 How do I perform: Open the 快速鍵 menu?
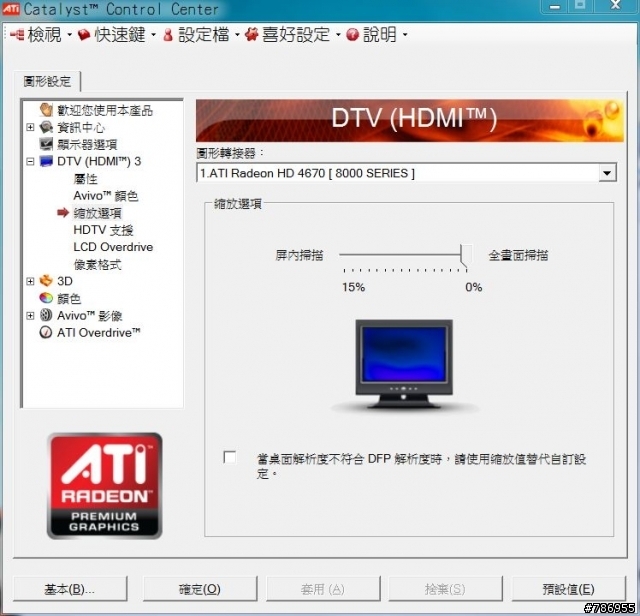tap(117, 35)
